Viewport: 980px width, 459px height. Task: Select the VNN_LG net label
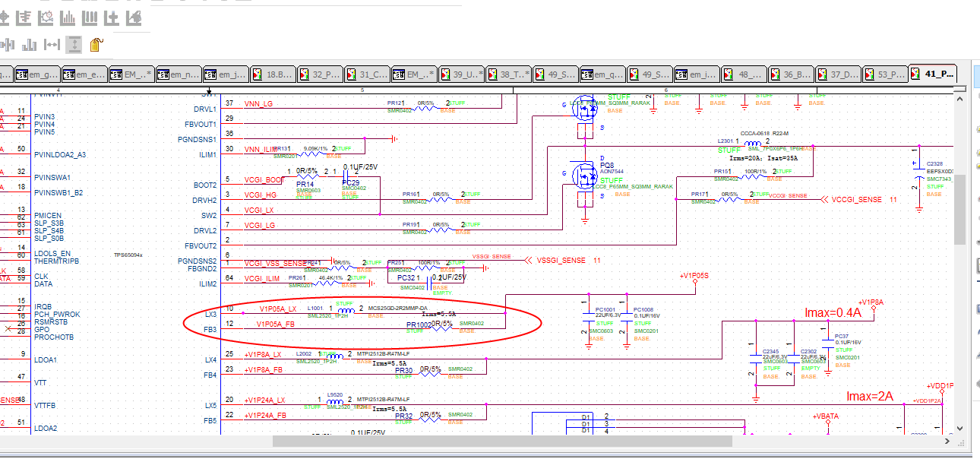tap(259, 103)
